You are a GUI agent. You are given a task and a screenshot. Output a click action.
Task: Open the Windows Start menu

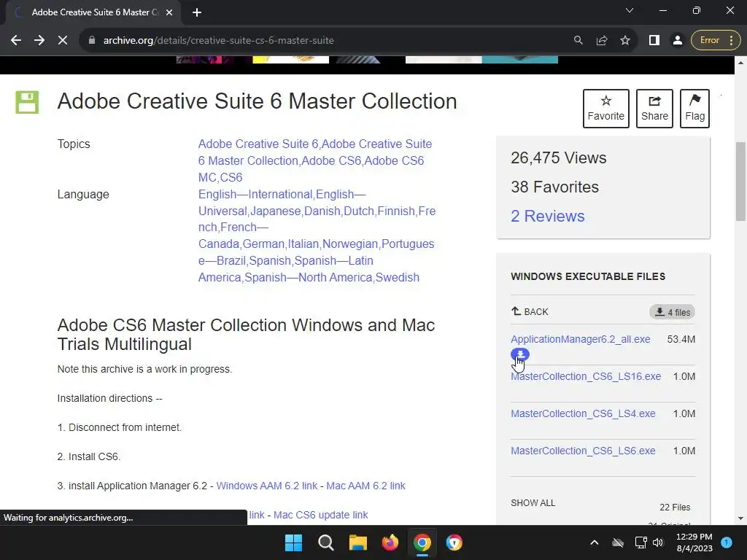pyautogui.click(x=293, y=542)
